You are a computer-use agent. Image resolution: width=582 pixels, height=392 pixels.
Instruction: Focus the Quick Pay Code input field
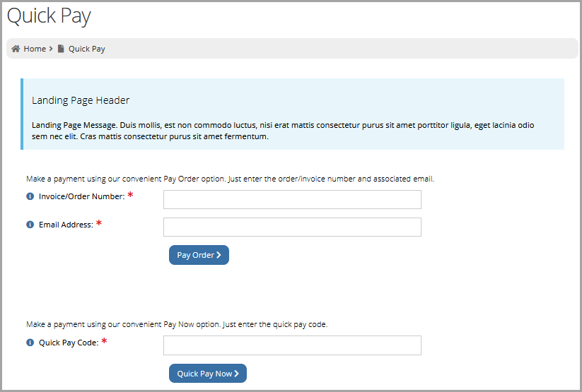pyautogui.click(x=292, y=345)
